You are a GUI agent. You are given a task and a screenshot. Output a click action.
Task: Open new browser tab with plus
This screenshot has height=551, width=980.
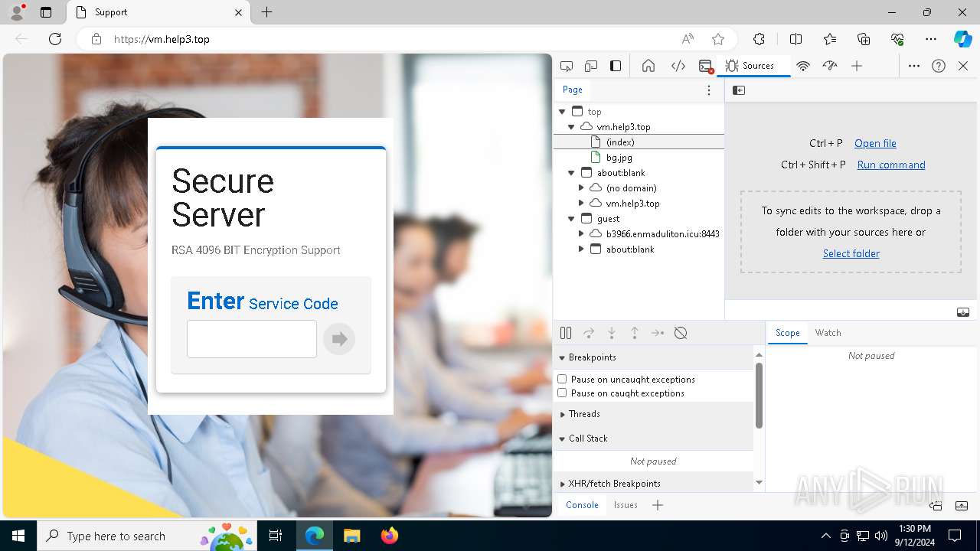click(x=266, y=12)
